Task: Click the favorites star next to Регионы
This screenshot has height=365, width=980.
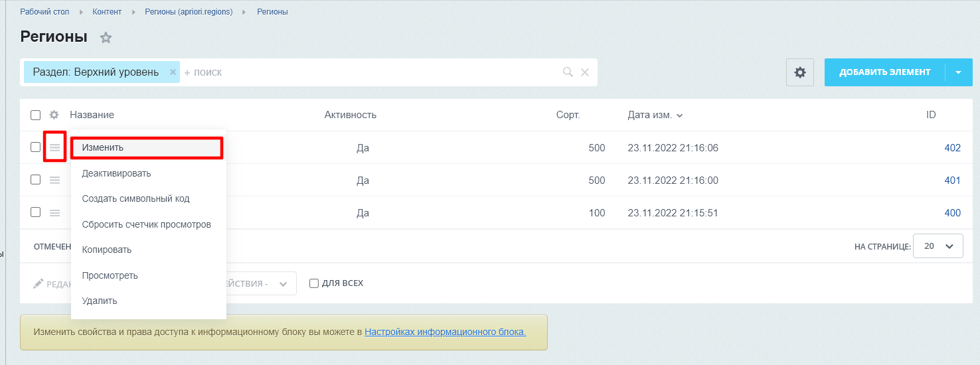Action: tap(106, 38)
